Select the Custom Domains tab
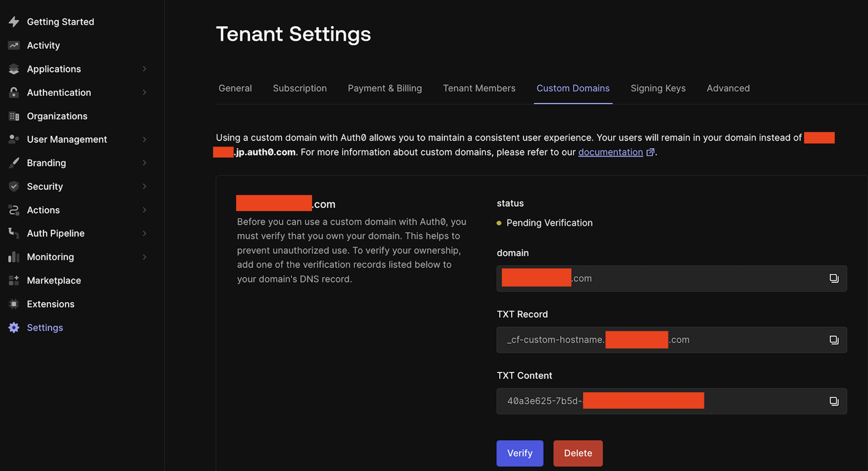868x471 pixels. click(x=573, y=88)
